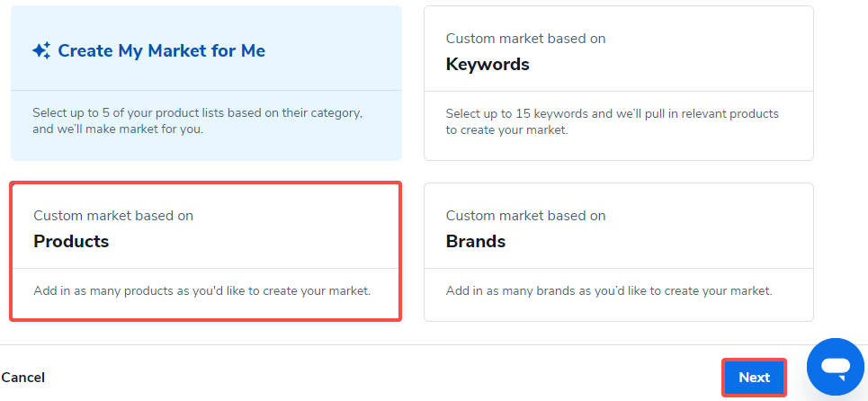This screenshot has height=401, width=868.
Task: Click the sparkle icon beside Create My Market
Action: (x=41, y=51)
